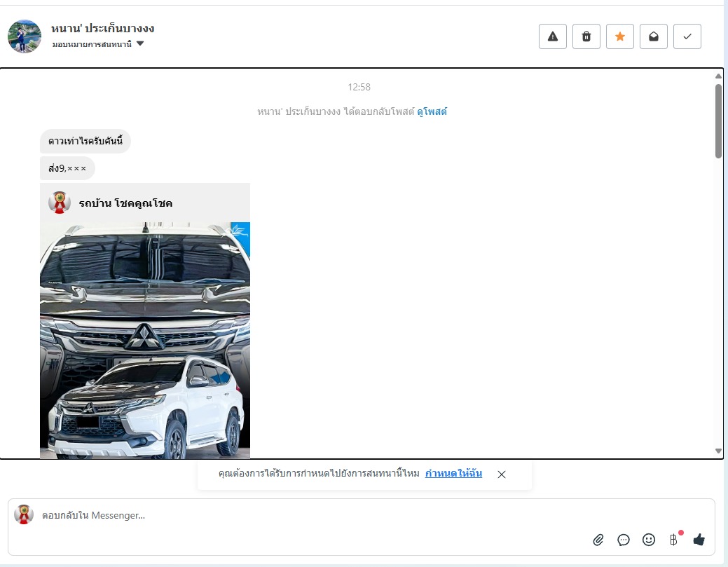Send a thumbs-up like
The height and width of the screenshot is (567, 728).
coord(699,540)
